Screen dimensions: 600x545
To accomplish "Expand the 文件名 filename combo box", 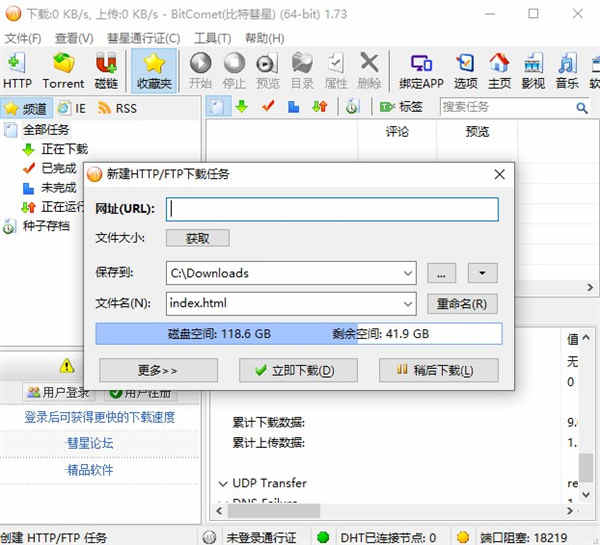I will pos(406,304).
